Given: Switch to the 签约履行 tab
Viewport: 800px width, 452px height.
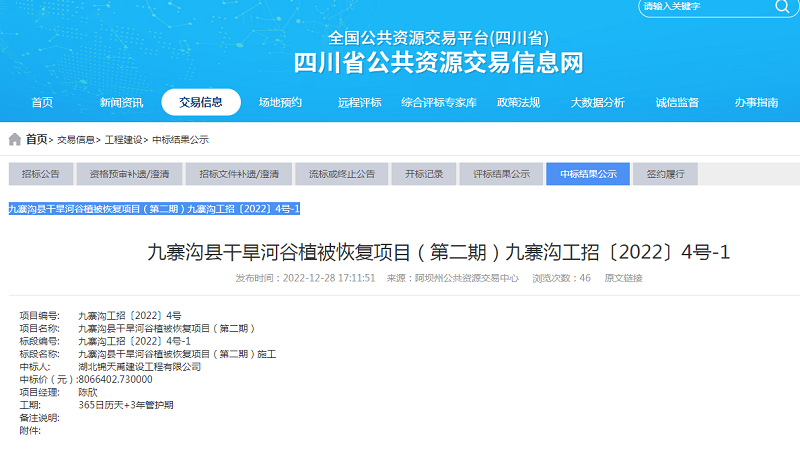Looking at the screenshot, I should pos(665,174).
